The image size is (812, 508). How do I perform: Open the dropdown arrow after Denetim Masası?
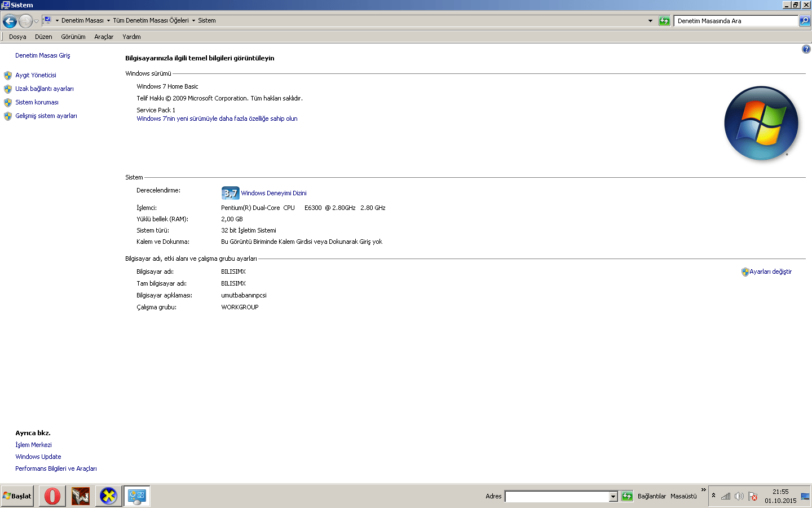(108, 20)
